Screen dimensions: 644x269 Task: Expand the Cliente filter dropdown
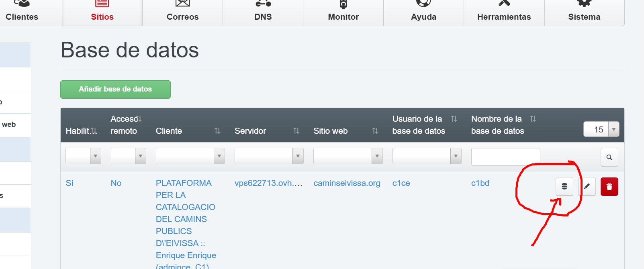(190, 156)
